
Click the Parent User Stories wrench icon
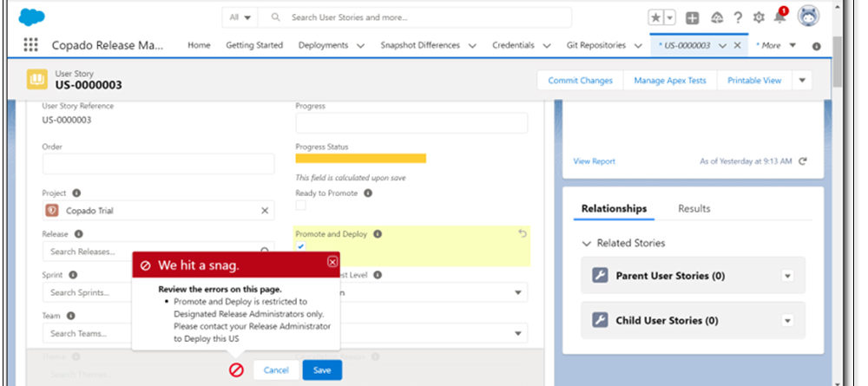coord(600,275)
